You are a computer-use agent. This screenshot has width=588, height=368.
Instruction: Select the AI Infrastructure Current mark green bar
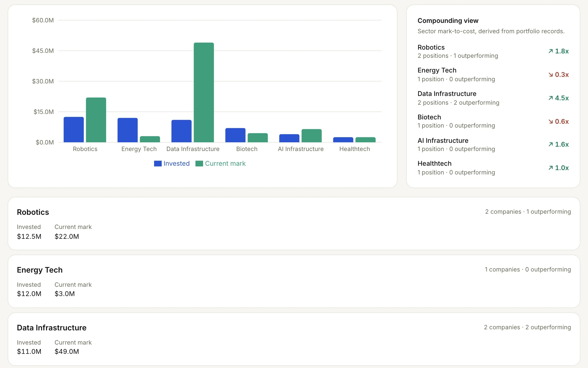pos(312,136)
